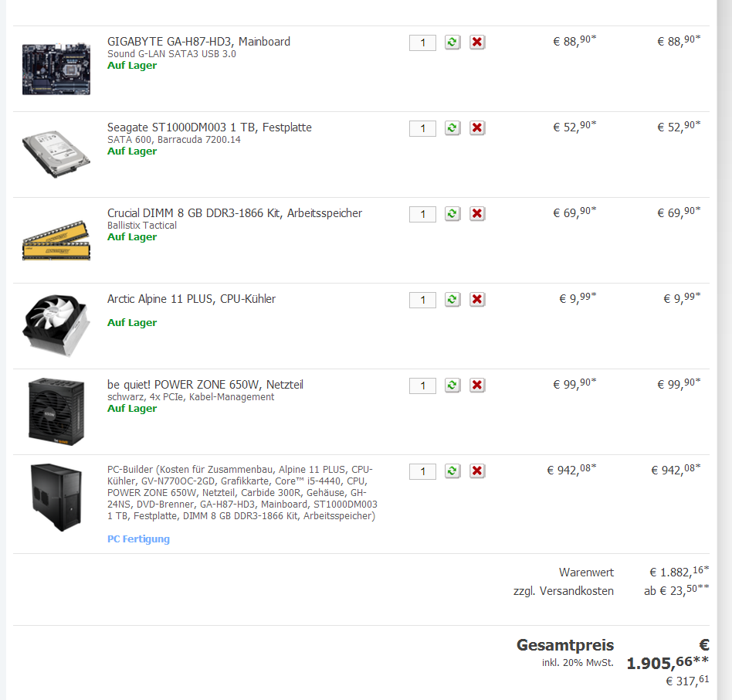Delete PC-Builder assembly from cart
Viewport: 732px width, 700px height.
pyautogui.click(x=477, y=471)
